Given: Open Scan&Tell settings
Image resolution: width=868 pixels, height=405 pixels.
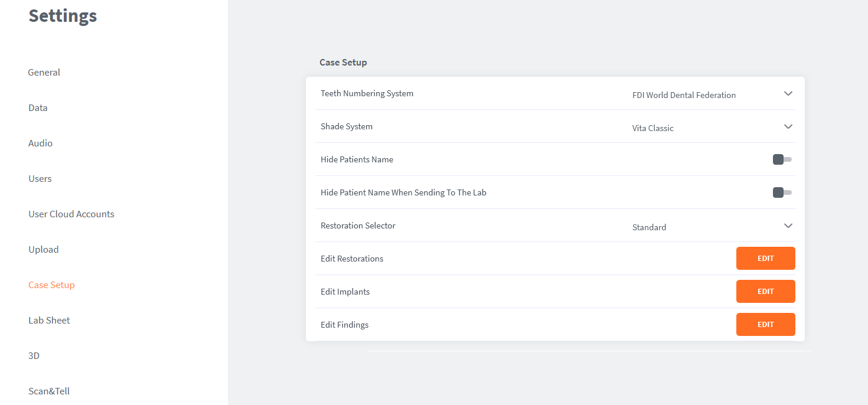Looking at the screenshot, I should 49,391.
